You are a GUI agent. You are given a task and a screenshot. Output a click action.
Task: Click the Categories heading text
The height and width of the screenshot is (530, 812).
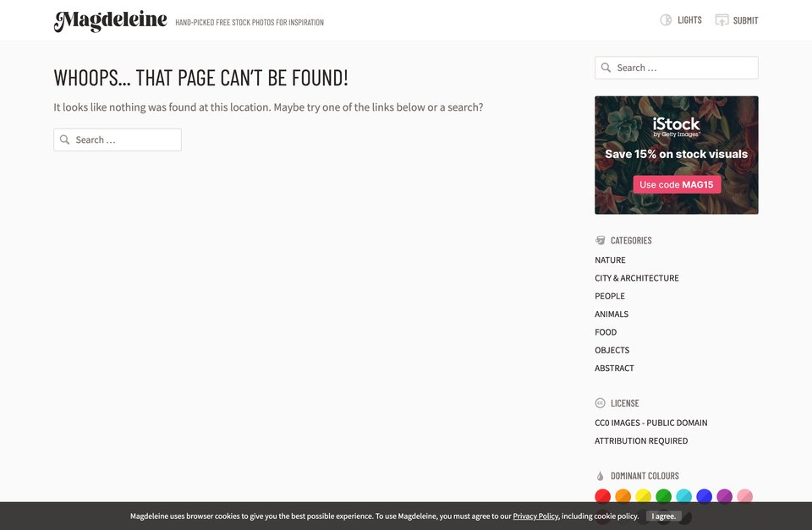631,240
